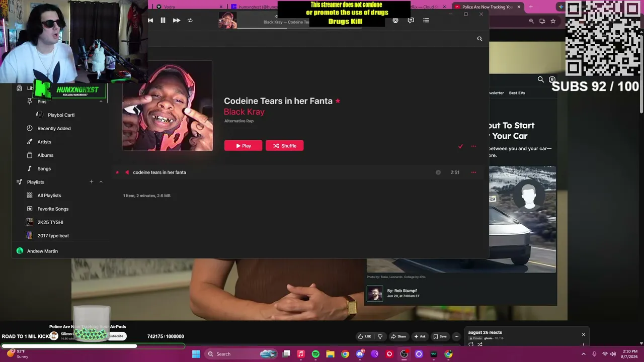Switch to the Police Are Now Tracking browser tab
Screen dimensions: 644x362
click(487, 7)
